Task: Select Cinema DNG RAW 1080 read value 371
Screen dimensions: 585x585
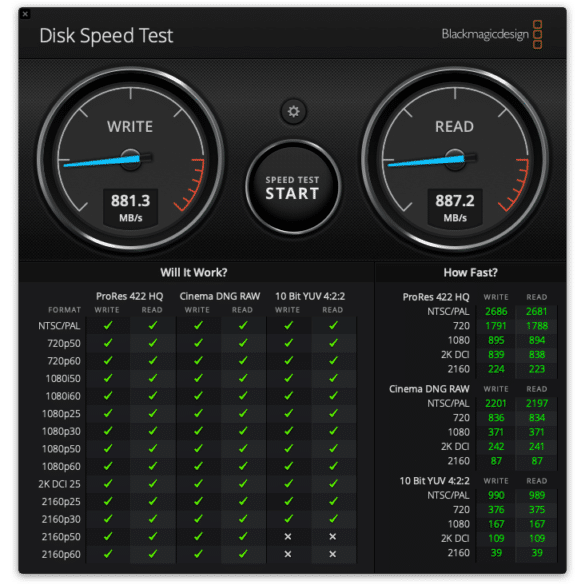Action: pyautogui.click(x=536, y=432)
